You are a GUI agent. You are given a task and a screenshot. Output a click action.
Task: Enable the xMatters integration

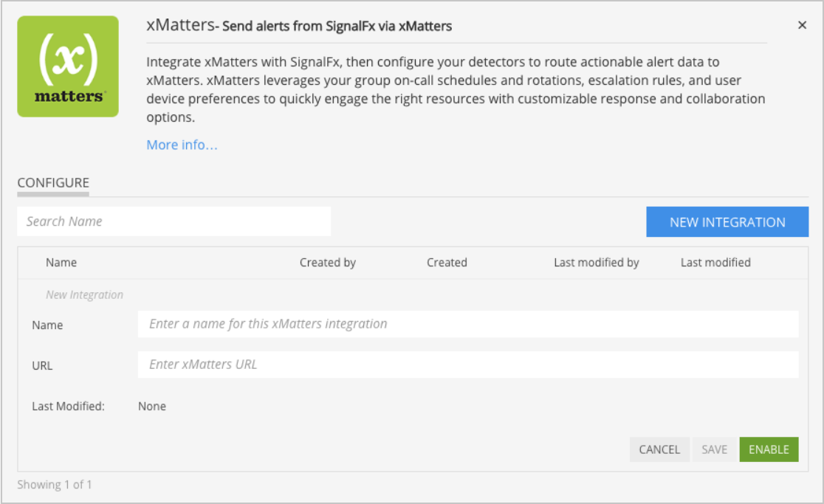tap(769, 449)
